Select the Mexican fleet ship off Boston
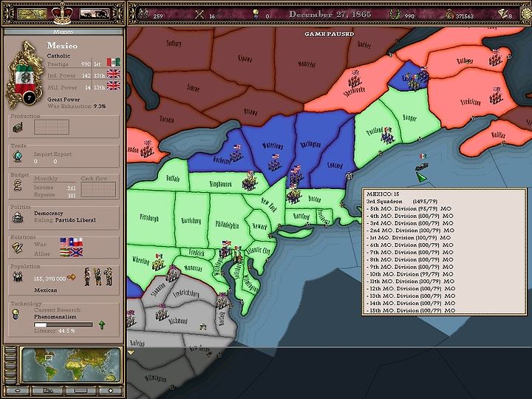The image size is (532, 399). 422,166
